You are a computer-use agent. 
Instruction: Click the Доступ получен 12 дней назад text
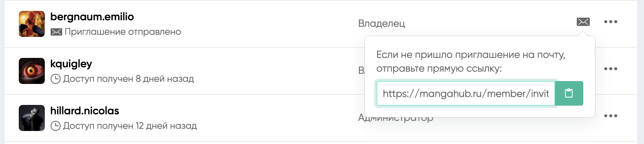pos(130,126)
